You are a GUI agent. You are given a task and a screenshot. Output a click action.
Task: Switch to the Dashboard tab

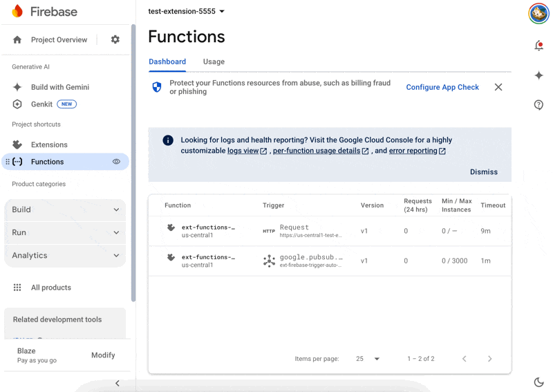point(167,62)
